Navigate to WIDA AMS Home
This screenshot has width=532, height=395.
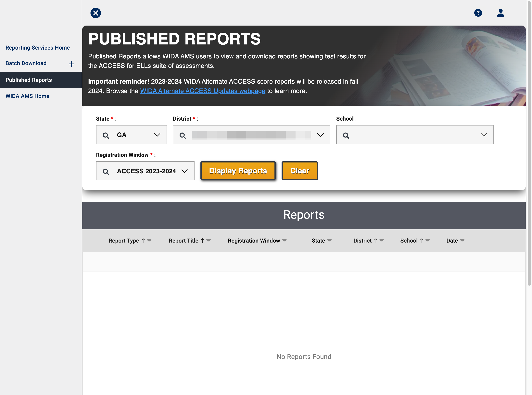(27, 96)
